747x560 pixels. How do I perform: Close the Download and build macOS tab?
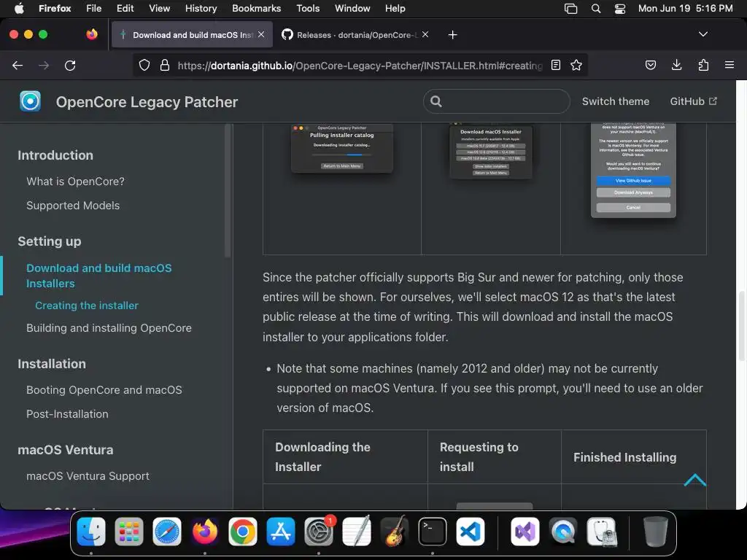pyautogui.click(x=261, y=34)
